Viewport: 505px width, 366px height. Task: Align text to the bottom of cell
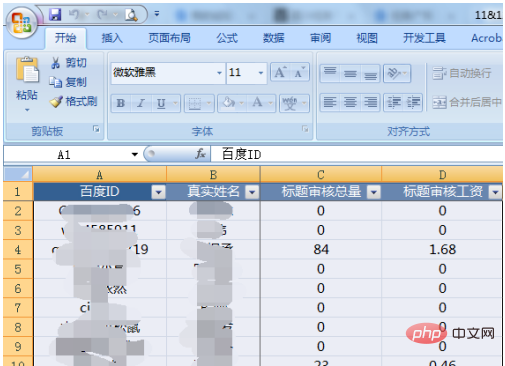point(370,73)
